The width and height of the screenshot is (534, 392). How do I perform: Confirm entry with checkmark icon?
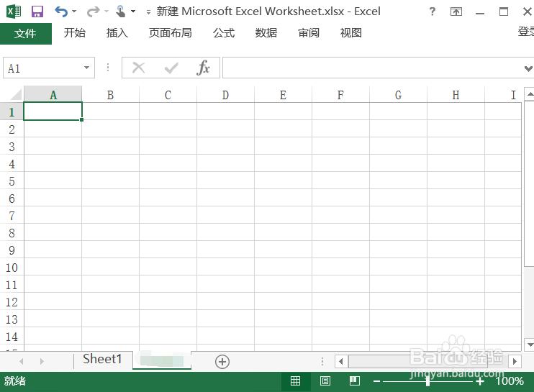pyautogui.click(x=171, y=68)
